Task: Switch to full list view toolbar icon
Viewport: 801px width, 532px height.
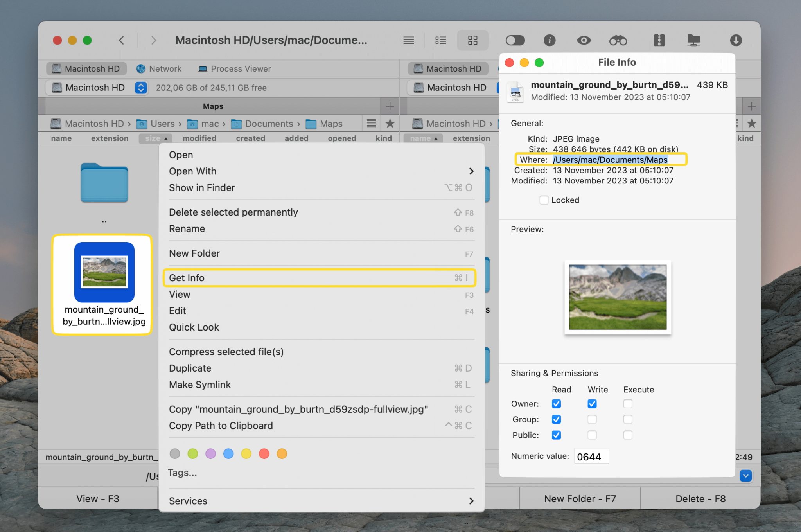Action: click(409, 40)
